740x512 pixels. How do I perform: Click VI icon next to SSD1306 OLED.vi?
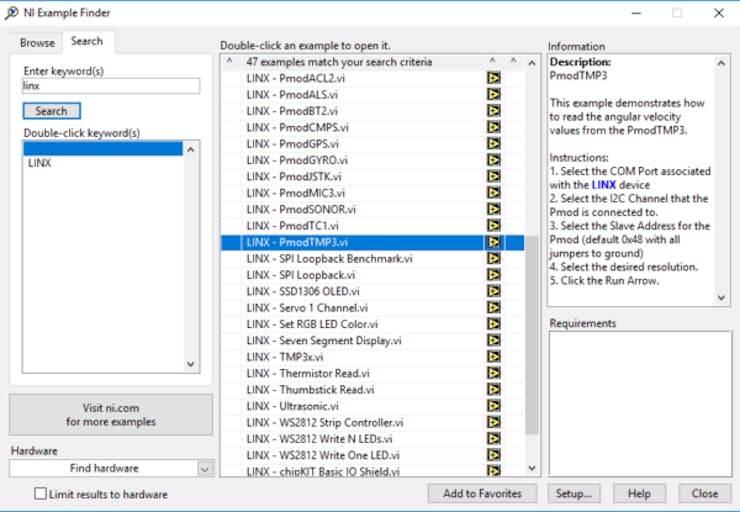point(494,291)
